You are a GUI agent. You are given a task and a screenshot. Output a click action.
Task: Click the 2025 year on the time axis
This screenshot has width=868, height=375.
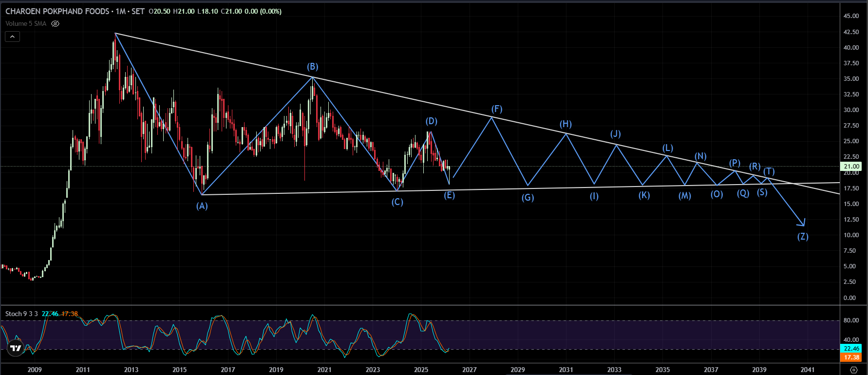click(421, 370)
